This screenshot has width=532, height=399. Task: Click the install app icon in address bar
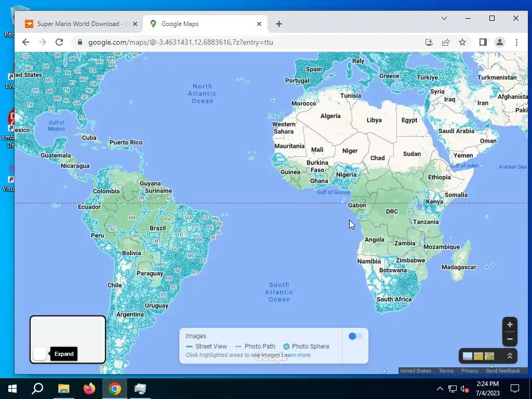[429, 42]
